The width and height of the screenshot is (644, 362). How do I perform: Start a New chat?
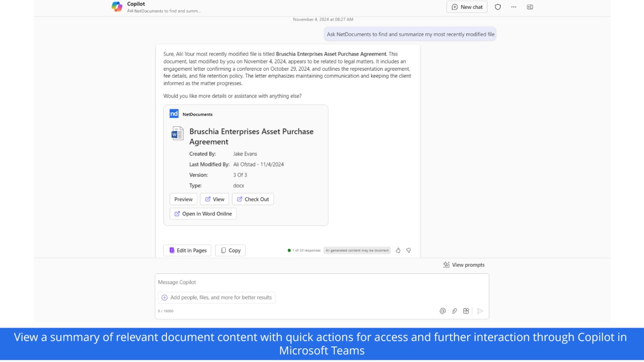467,7
